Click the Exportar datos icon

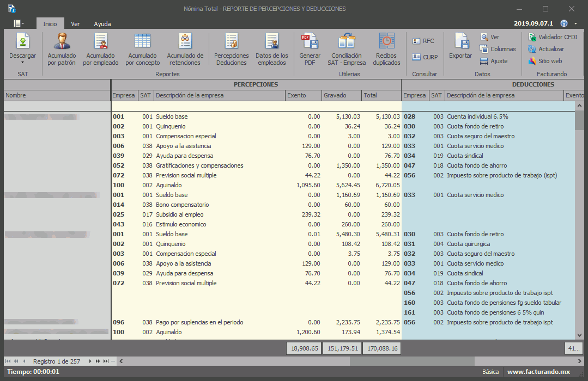point(460,42)
